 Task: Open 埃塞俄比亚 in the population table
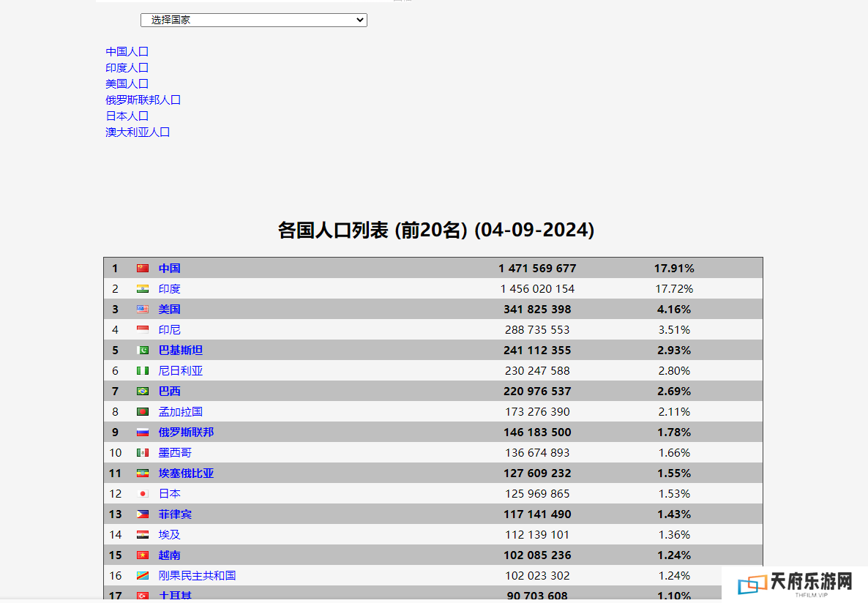(x=186, y=473)
